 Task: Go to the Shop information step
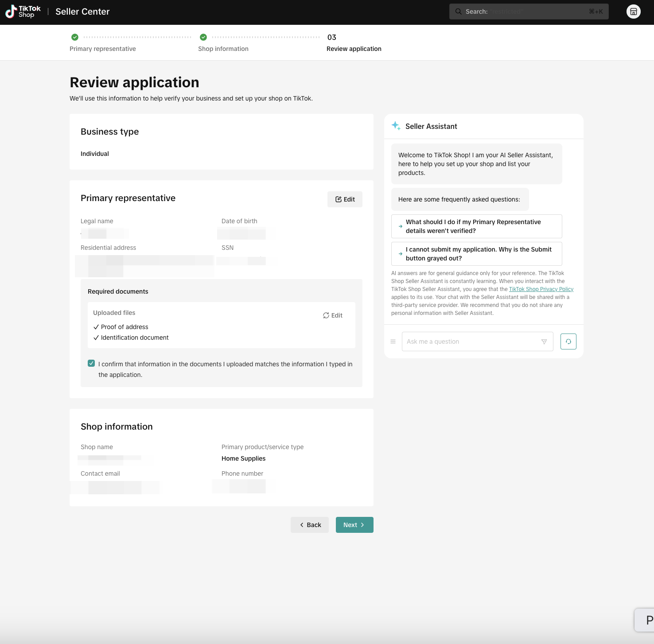[223, 49]
